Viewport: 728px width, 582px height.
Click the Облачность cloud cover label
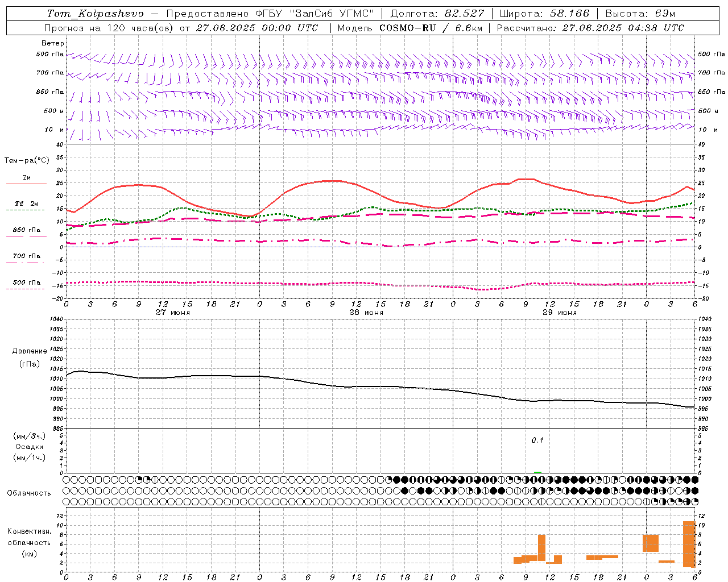(x=29, y=493)
